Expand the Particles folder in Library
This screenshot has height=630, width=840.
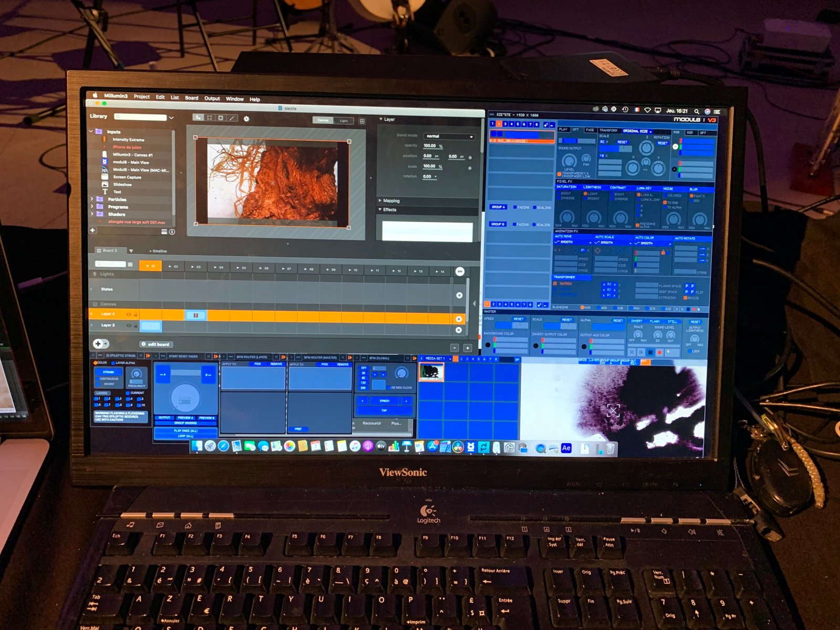click(92, 199)
